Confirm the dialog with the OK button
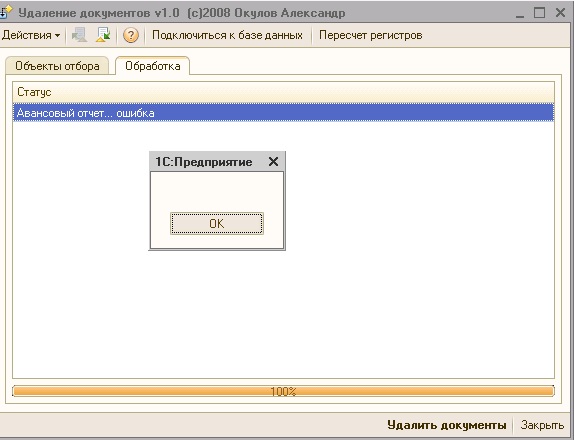 pos(217,223)
